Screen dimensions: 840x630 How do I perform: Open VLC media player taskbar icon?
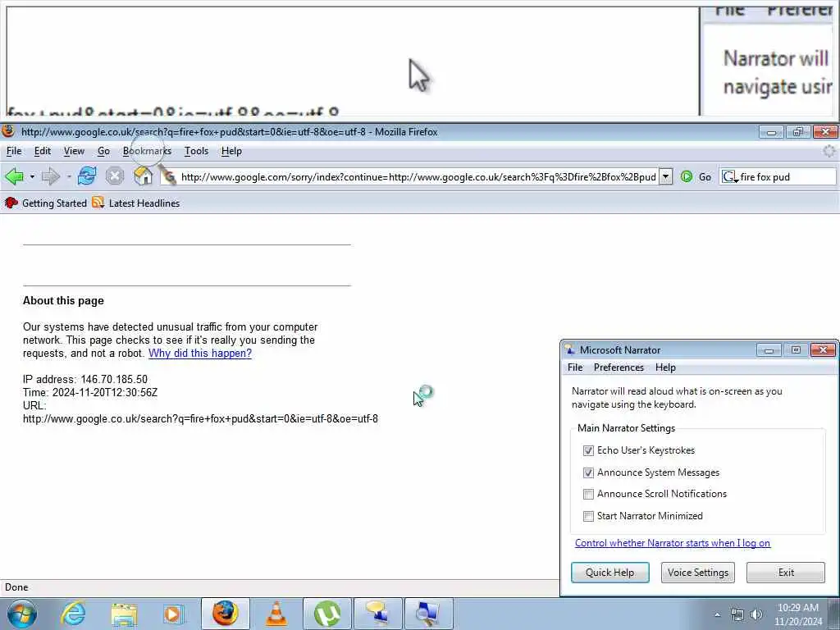tap(276, 614)
